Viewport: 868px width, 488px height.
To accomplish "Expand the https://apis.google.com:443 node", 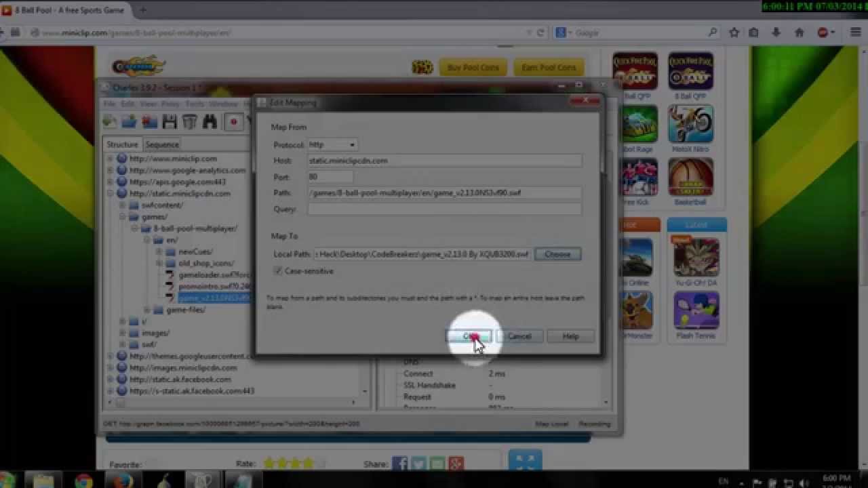I will [x=110, y=182].
